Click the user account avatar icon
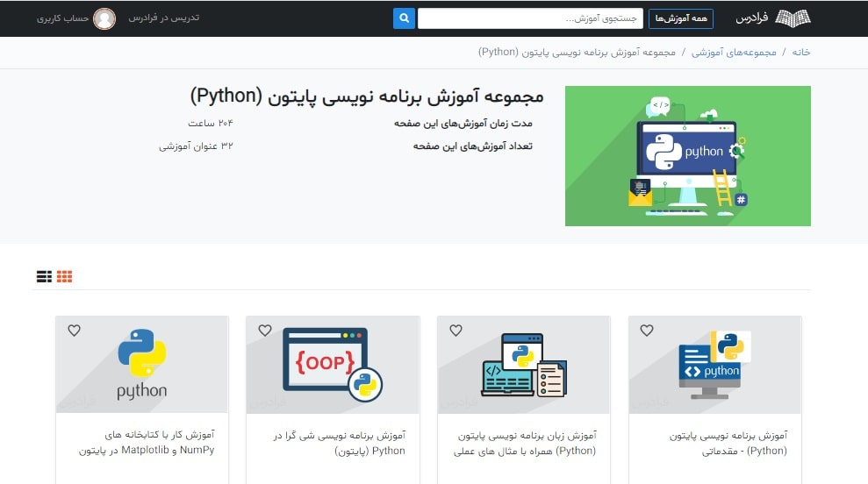 pyautogui.click(x=104, y=18)
